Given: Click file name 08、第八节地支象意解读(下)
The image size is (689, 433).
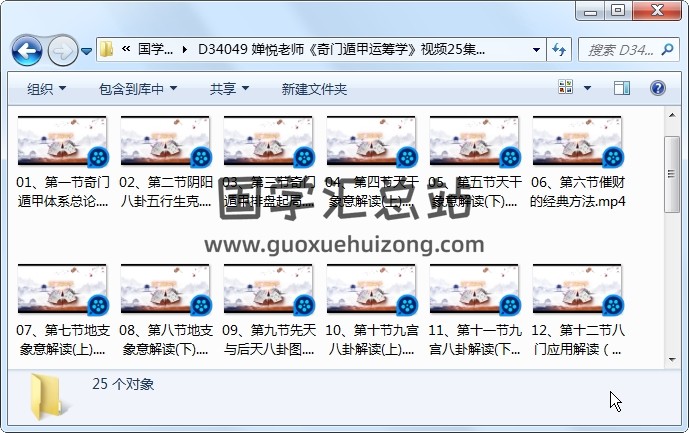Looking at the screenshot, I should pyautogui.click(x=166, y=339).
